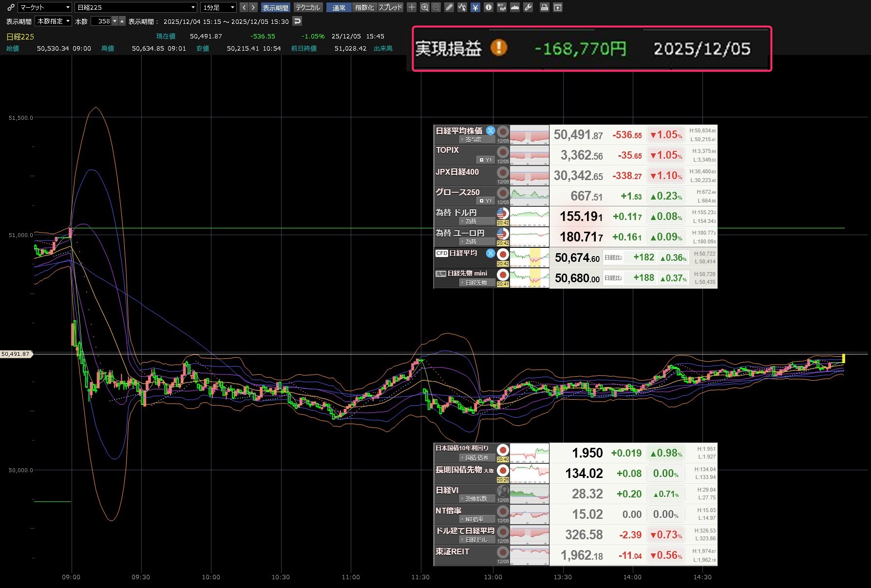Open the マーケット category dropdown
Image resolution: width=871 pixels, height=588 pixels.
pyautogui.click(x=45, y=7)
